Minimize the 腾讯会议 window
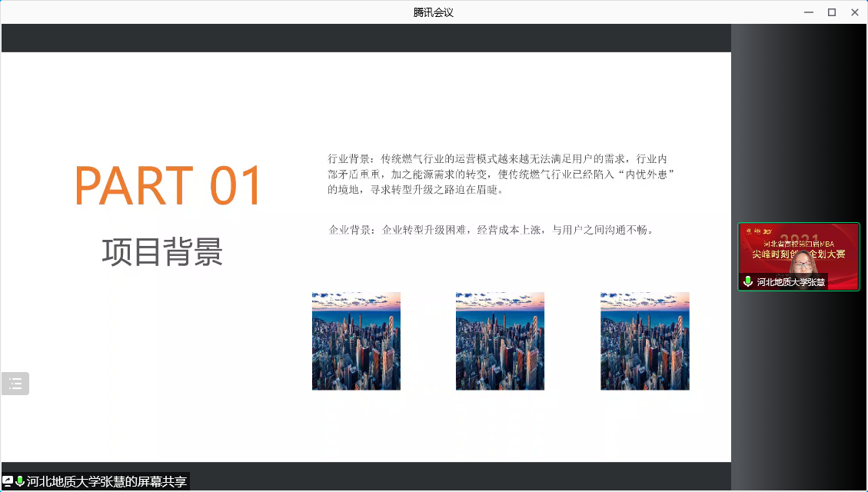This screenshot has width=868, height=492. (808, 12)
